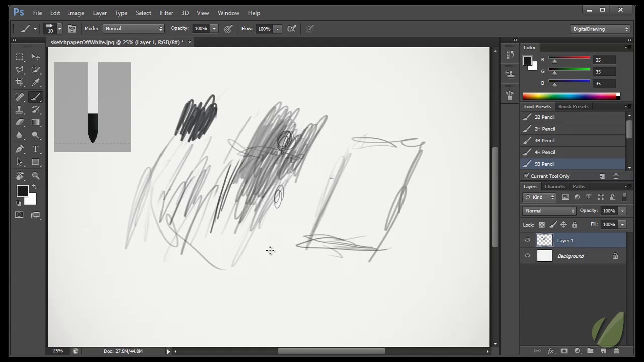Open the layer Opacity dropdown arrow

pyautogui.click(x=622, y=211)
